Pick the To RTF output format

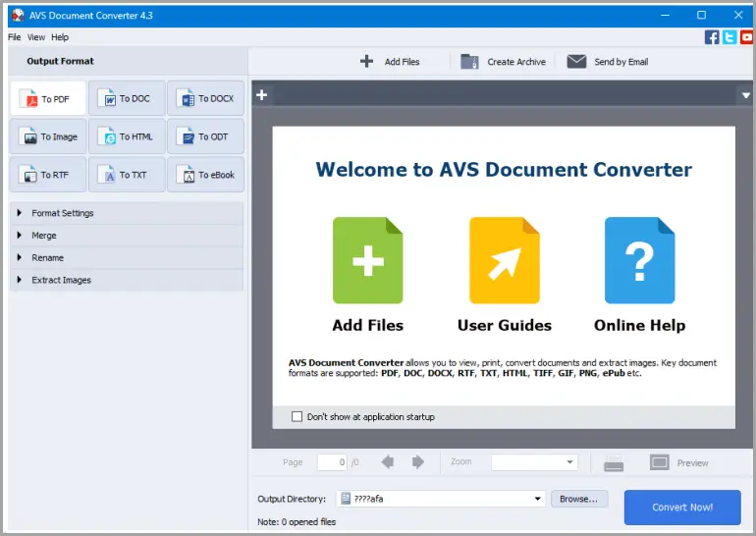(x=48, y=175)
